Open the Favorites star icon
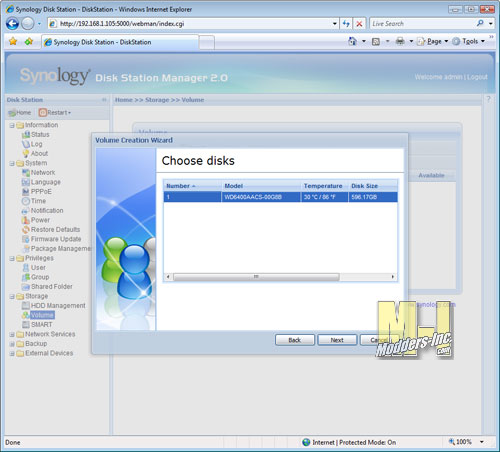 (x=13, y=42)
